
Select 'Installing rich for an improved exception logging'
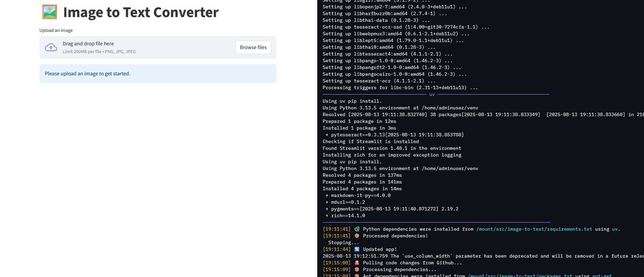click(392, 155)
